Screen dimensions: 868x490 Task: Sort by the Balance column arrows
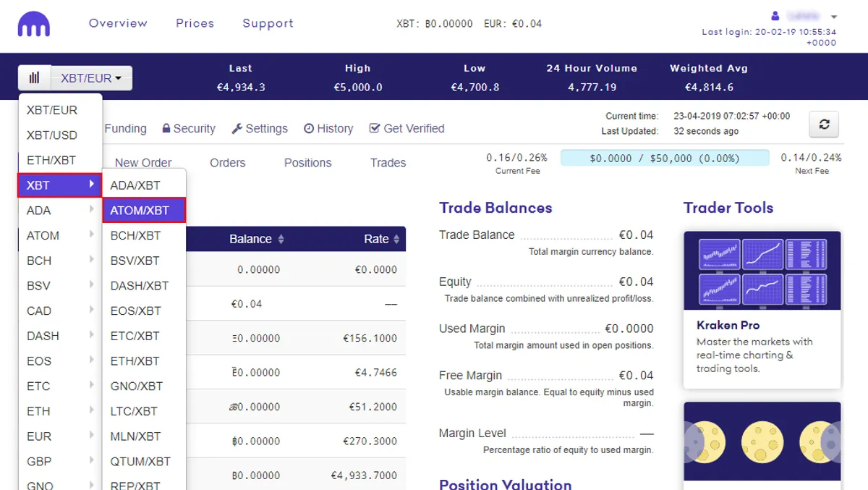281,239
